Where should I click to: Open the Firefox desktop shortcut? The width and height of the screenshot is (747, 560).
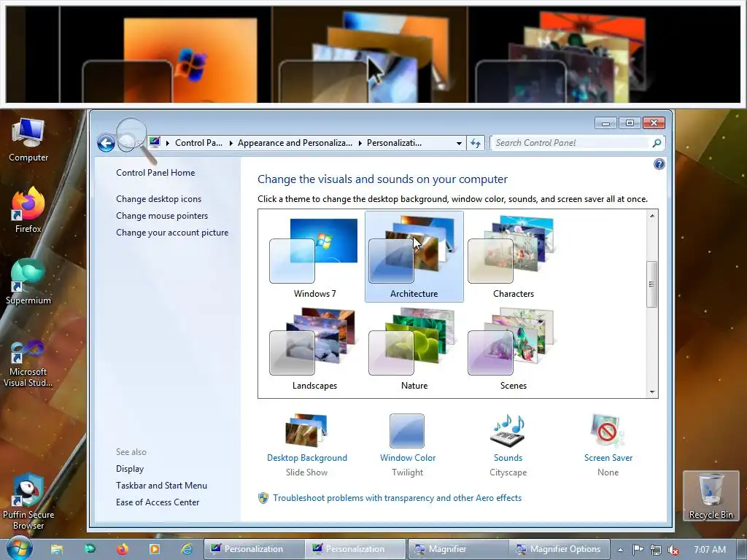click(x=28, y=210)
